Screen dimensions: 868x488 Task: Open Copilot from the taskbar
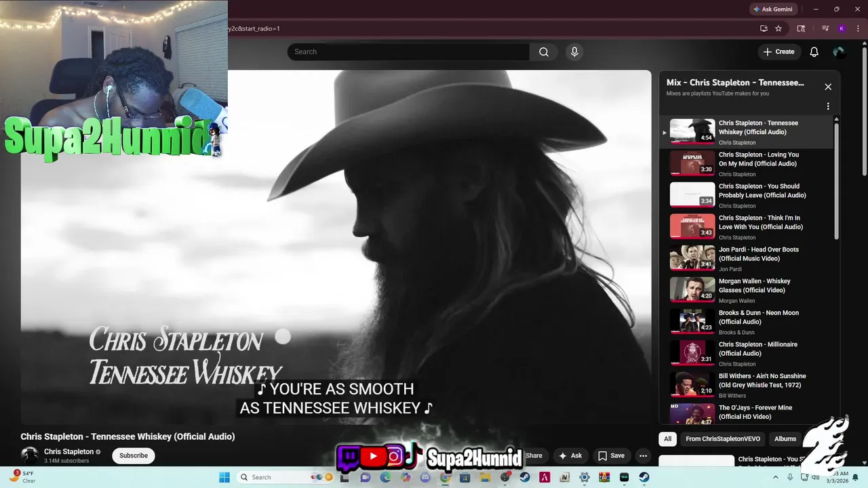point(406,477)
